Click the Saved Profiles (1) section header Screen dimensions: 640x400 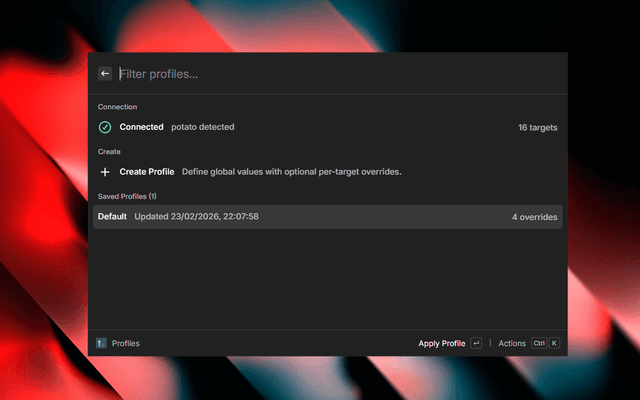[127, 196]
